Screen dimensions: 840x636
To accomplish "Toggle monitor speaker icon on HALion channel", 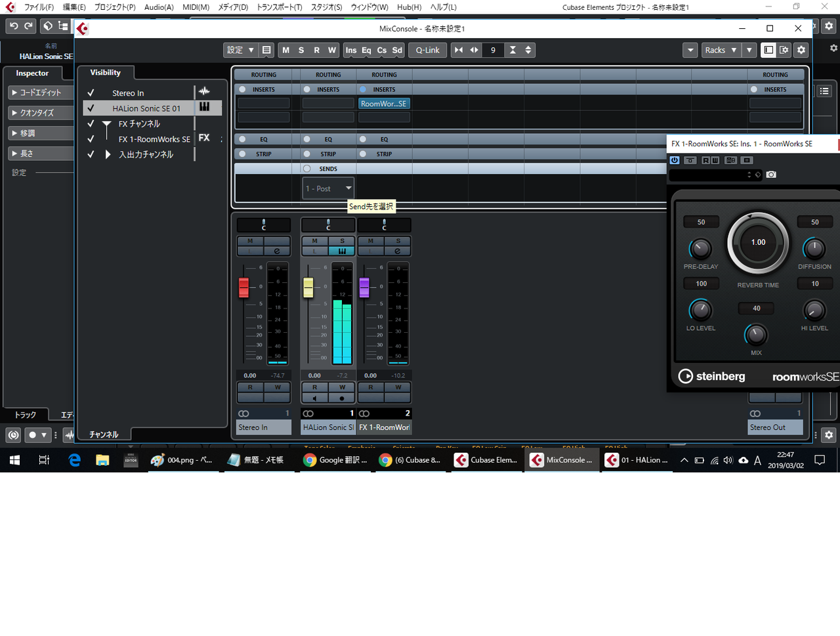I will coord(314,398).
